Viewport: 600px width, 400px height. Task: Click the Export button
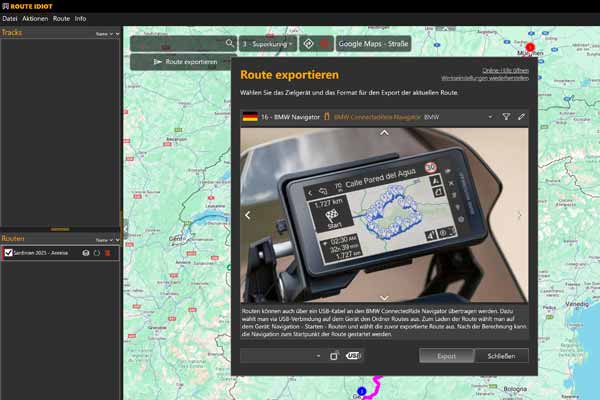[447, 356]
